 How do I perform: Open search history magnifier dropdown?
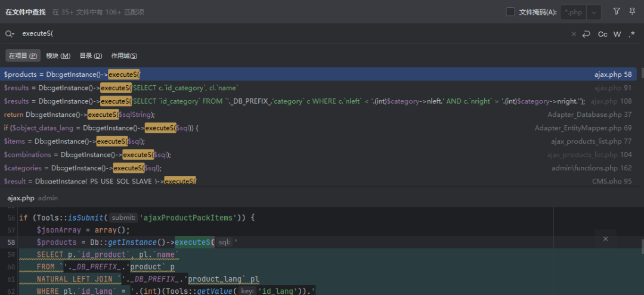[x=10, y=34]
